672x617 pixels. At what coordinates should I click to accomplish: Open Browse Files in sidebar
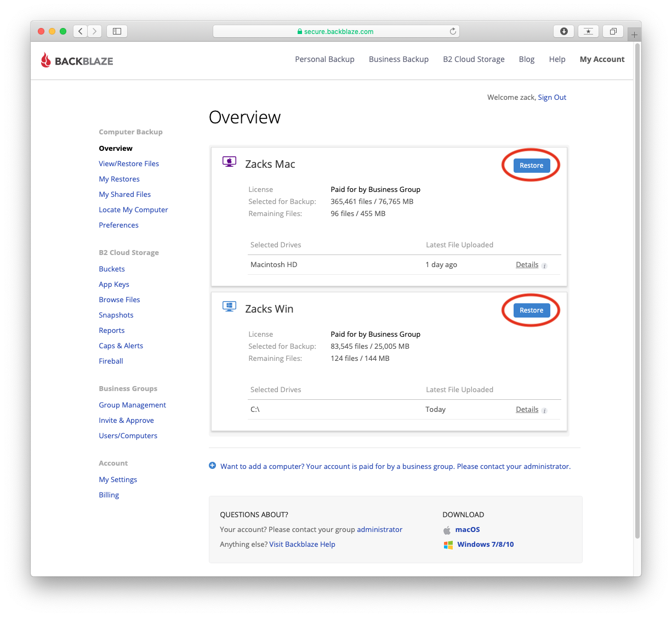(x=119, y=299)
